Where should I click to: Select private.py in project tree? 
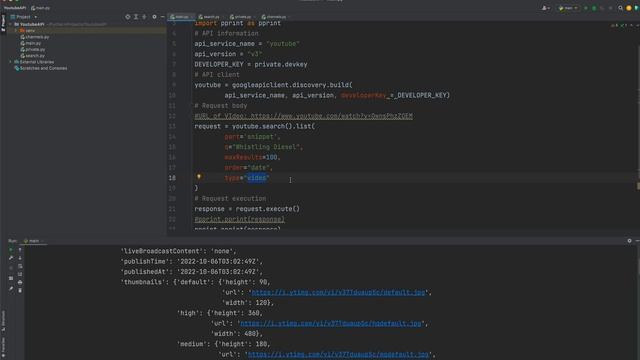pyautogui.click(x=33, y=49)
